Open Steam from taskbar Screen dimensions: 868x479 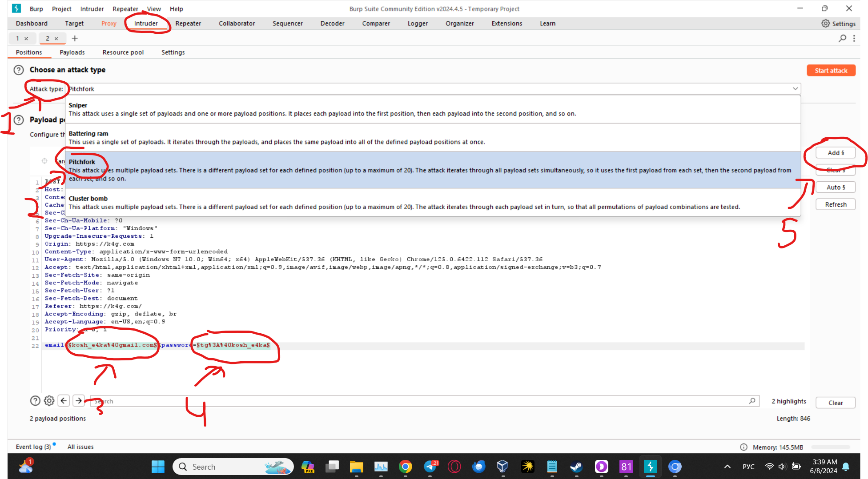(x=577, y=467)
